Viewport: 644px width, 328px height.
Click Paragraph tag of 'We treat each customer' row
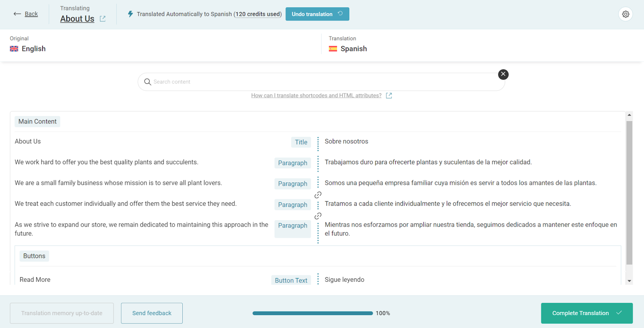pyautogui.click(x=293, y=205)
